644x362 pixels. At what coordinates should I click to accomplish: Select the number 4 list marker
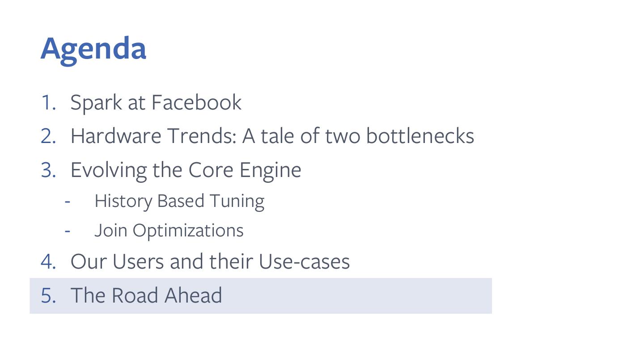coord(48,261)
